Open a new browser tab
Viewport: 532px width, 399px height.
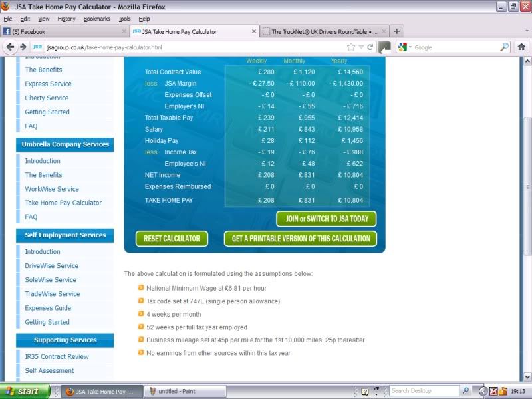(396, 31)
